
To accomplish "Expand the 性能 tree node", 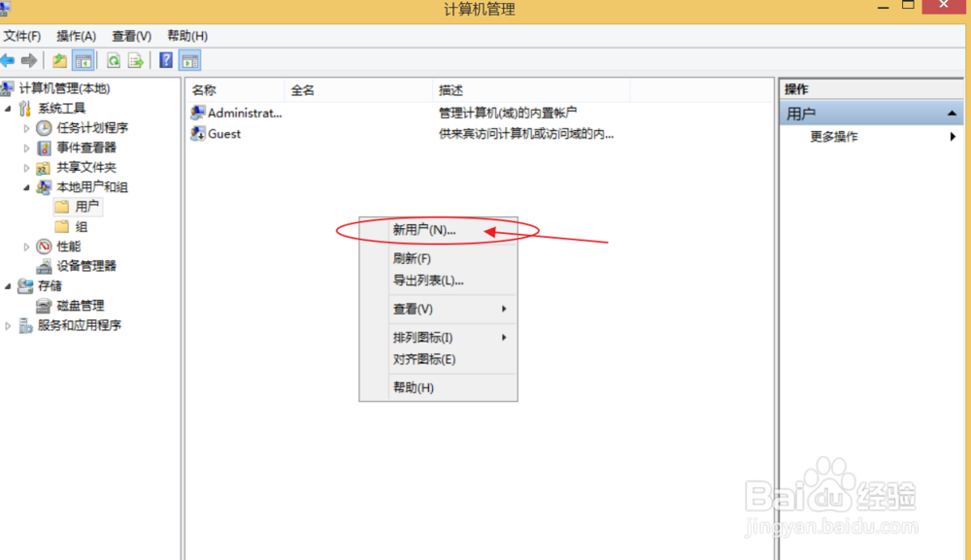I will pos(26,246).
